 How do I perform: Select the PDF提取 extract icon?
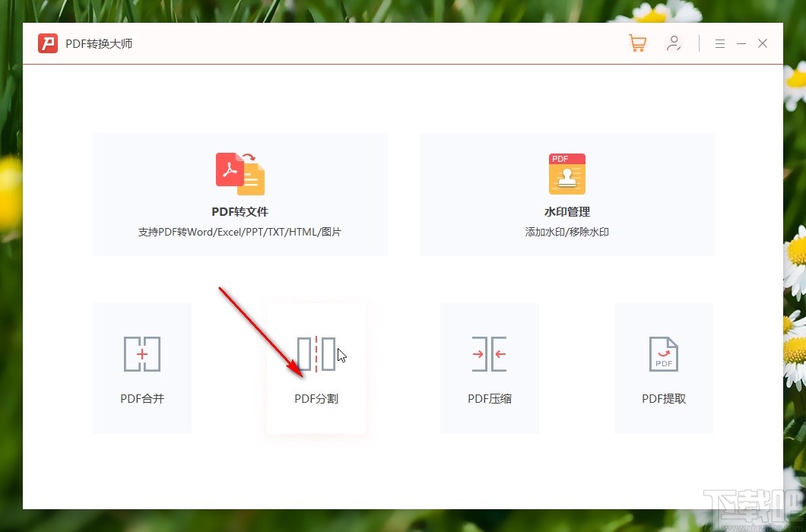pyautogui.click(x=663, y=353)
